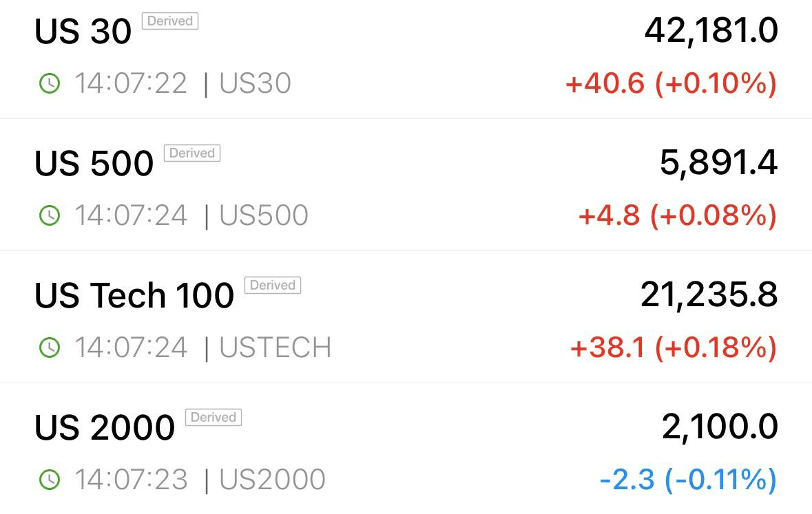Select the US 2000 instrument name
The height and width of the screenshot is (514, 812).
point(105,427)
